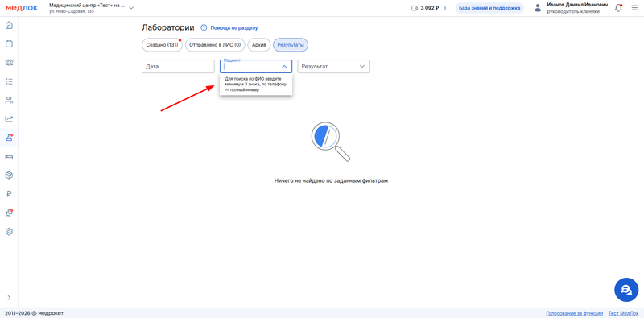644x318 pixels.
Task: Open the Warehouse box icon in sidebar
Action: click(x=9, y=176)
